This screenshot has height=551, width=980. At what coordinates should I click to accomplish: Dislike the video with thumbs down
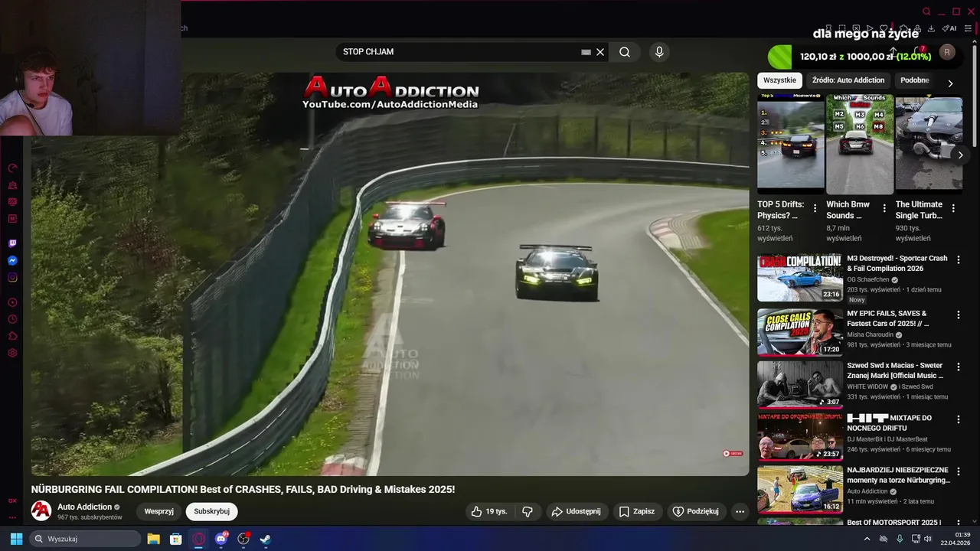pos(528,511)
